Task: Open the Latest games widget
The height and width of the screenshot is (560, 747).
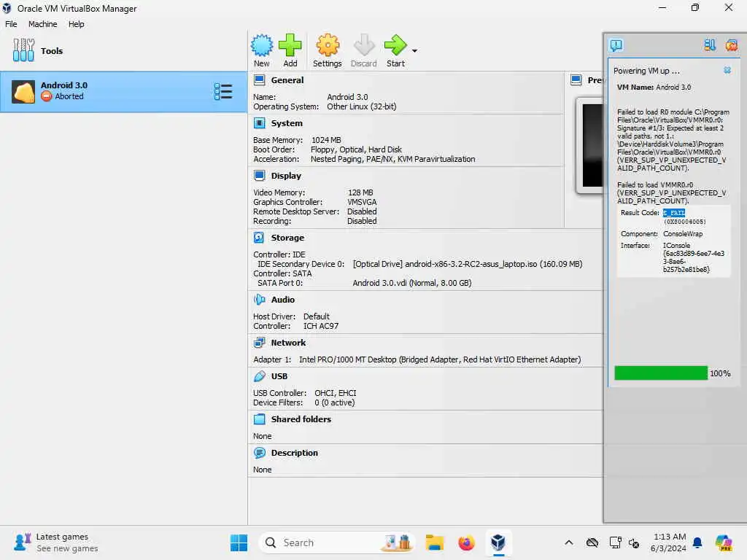Action: point(56,542)
